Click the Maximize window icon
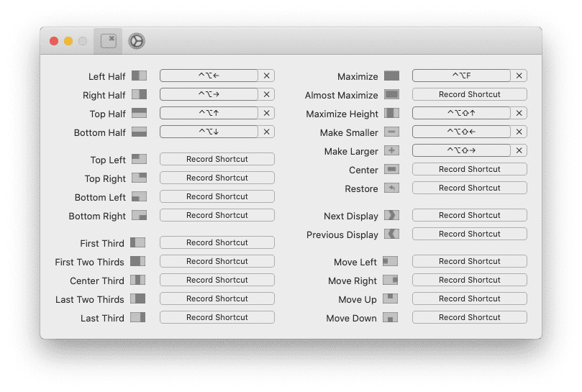 [x=391, y=76]
